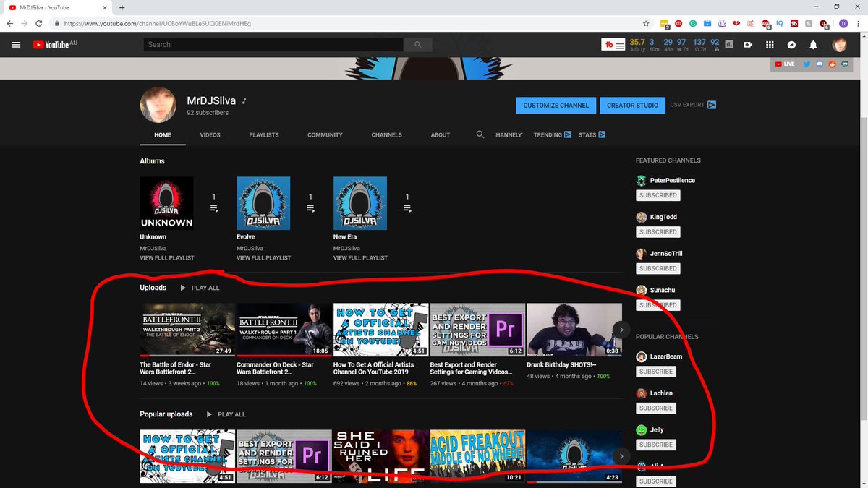This screenshot has width=868, height=488.
Task: Select the Home tab of the channel
Action: pos(163,135)
